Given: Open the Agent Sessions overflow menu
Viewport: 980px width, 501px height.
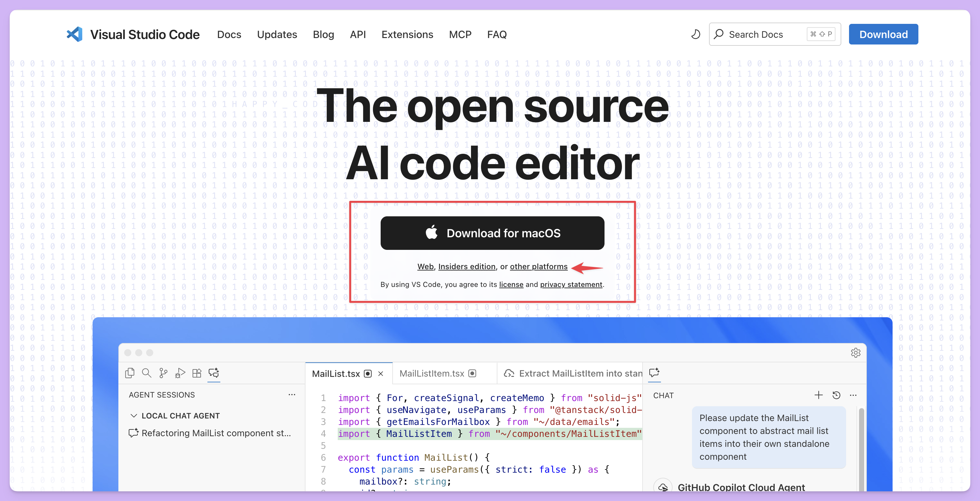Looking at the screenshot, I should point(292,395).
